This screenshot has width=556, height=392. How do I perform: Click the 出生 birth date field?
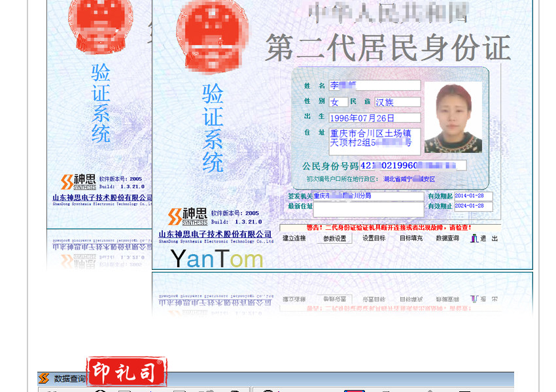(374, 118)
